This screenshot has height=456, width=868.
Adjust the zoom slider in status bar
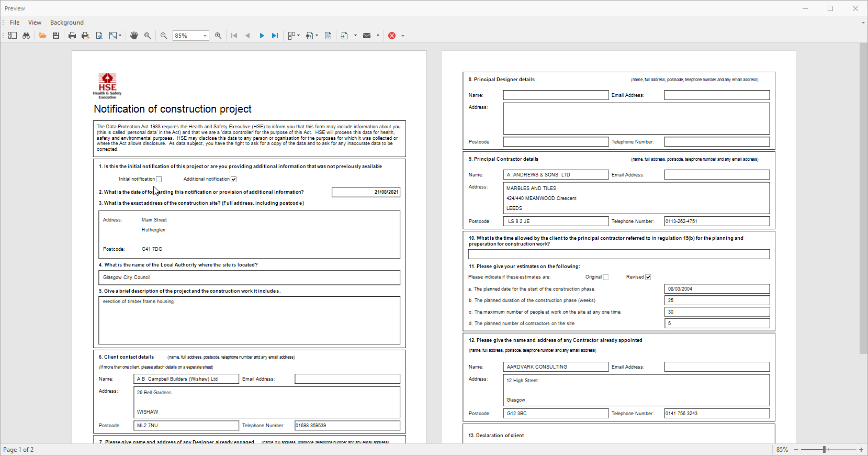pos(824,450)
